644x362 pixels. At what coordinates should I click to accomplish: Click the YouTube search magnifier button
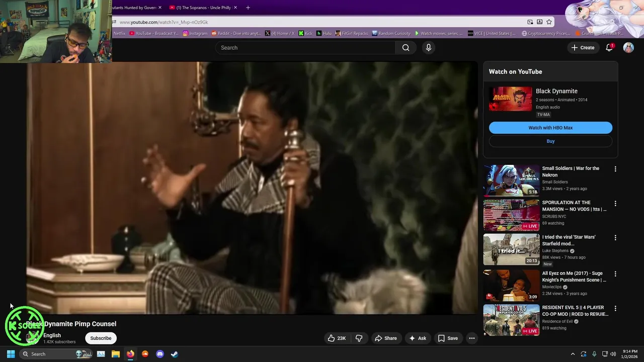pyautogui.click(x=406, y=48)
